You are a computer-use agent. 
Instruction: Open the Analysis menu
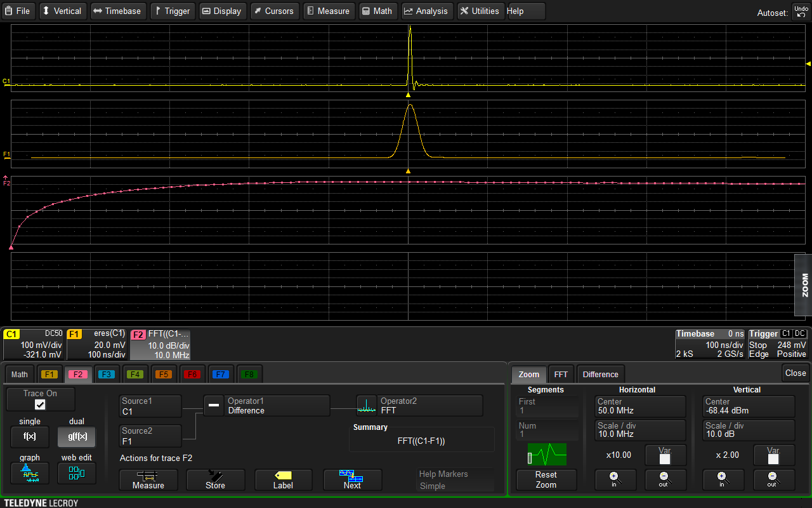(427, 11)
